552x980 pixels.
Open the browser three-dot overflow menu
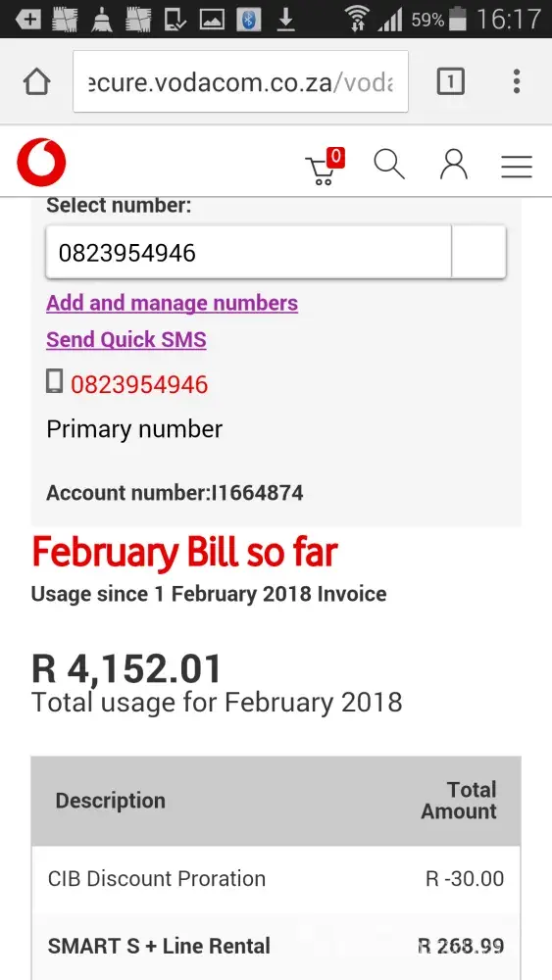[x=517, y=82]
